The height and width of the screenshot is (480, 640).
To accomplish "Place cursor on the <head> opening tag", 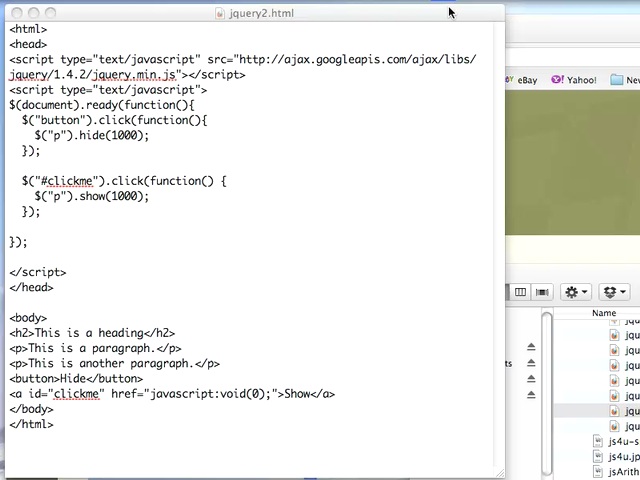I will pyautogui.click(x=28, y=44).
